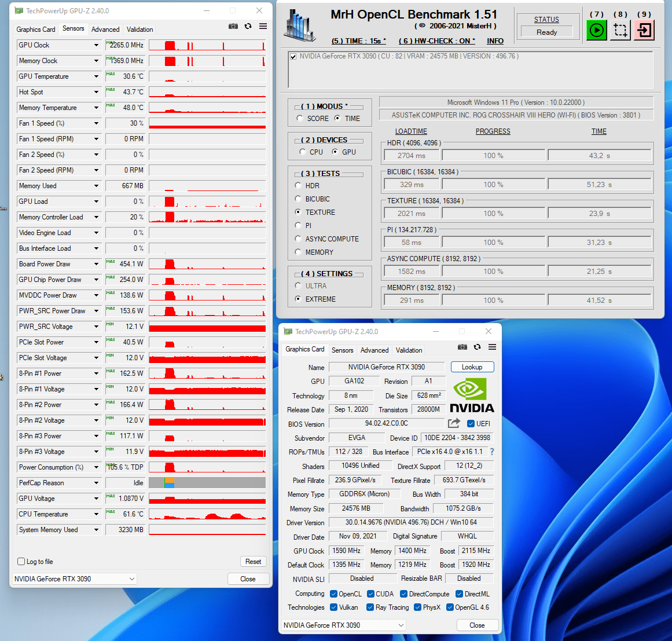The image size is (672, 641).
Task: Click the (5.) TIME : 15s setting link
Action: (359, 41)
